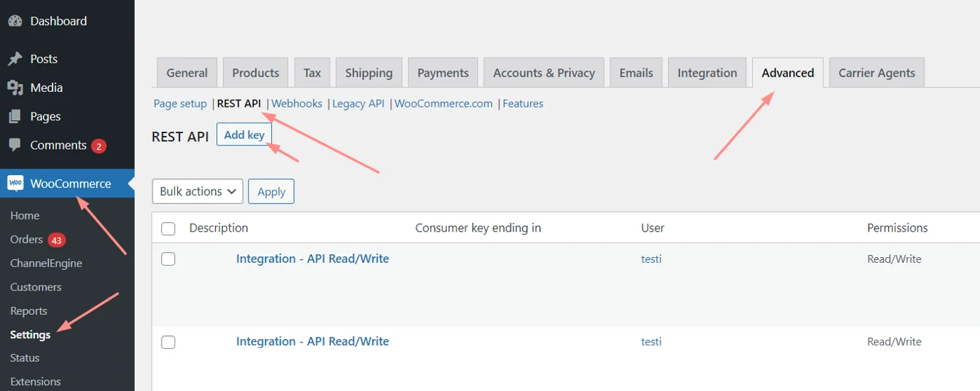Open second Integration - API Read/Write key
This screenshot has height=391, width=980.
tap(313, 342)
